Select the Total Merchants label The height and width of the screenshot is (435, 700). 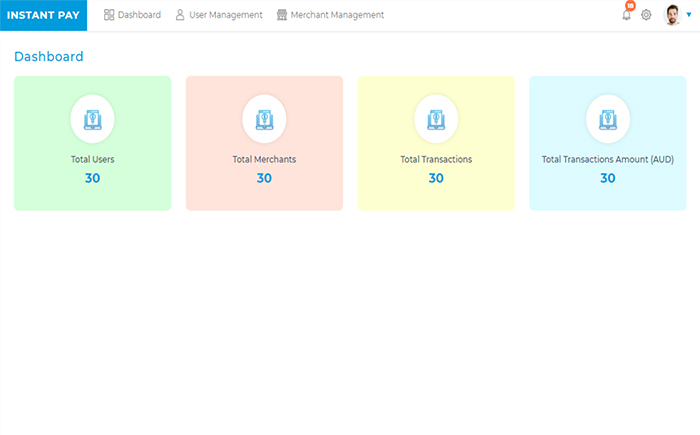pos(264,159)
